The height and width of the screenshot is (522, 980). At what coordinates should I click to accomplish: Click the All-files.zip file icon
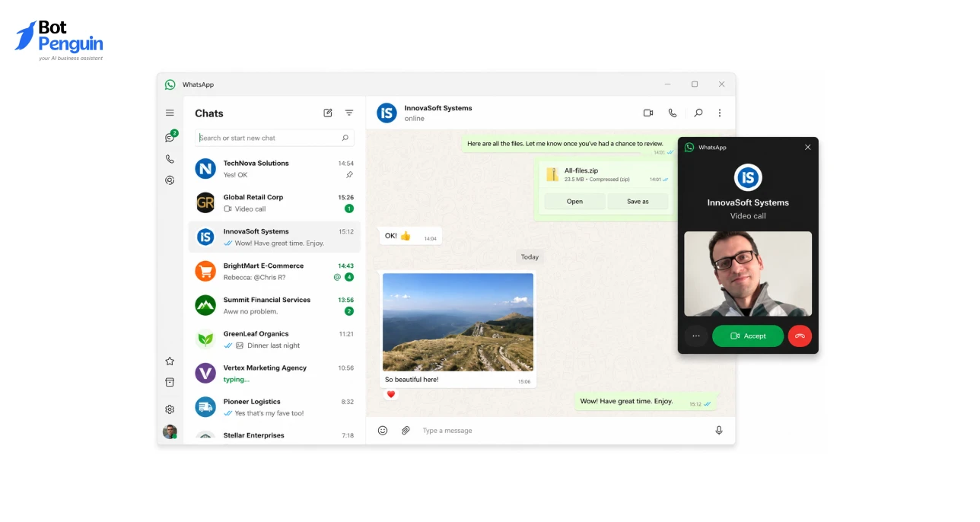pyautogui.click(x=552, y=175)
